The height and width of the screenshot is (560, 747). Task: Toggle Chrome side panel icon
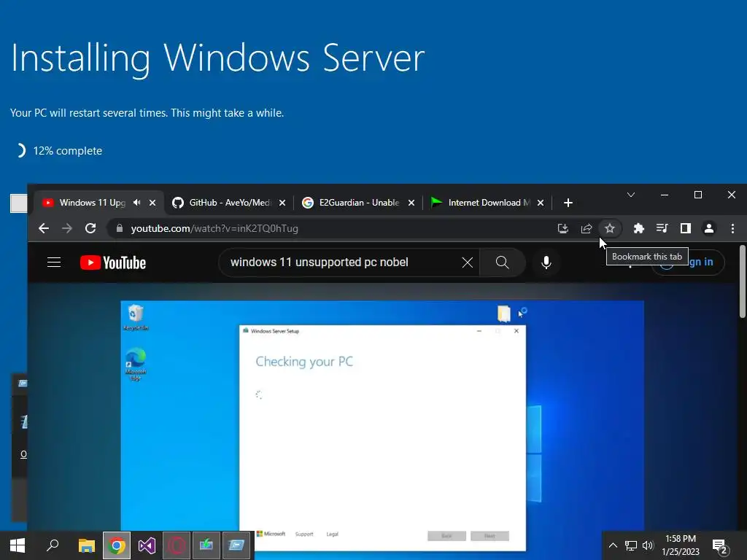(686, 228)
